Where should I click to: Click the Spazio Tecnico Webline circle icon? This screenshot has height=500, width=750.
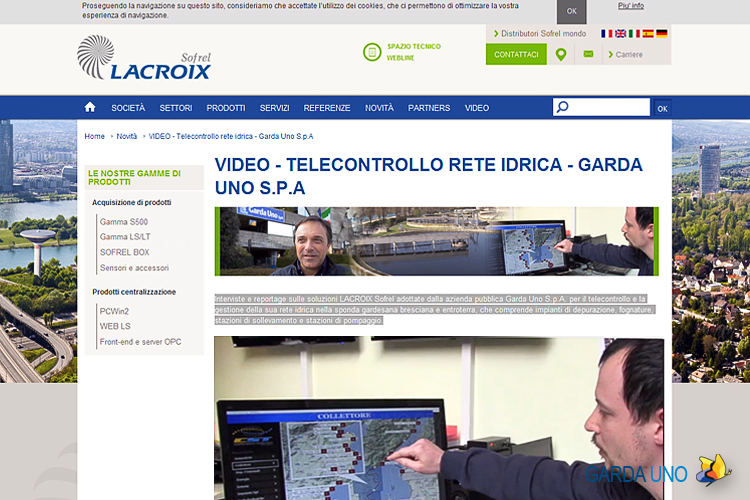(372, 52)
